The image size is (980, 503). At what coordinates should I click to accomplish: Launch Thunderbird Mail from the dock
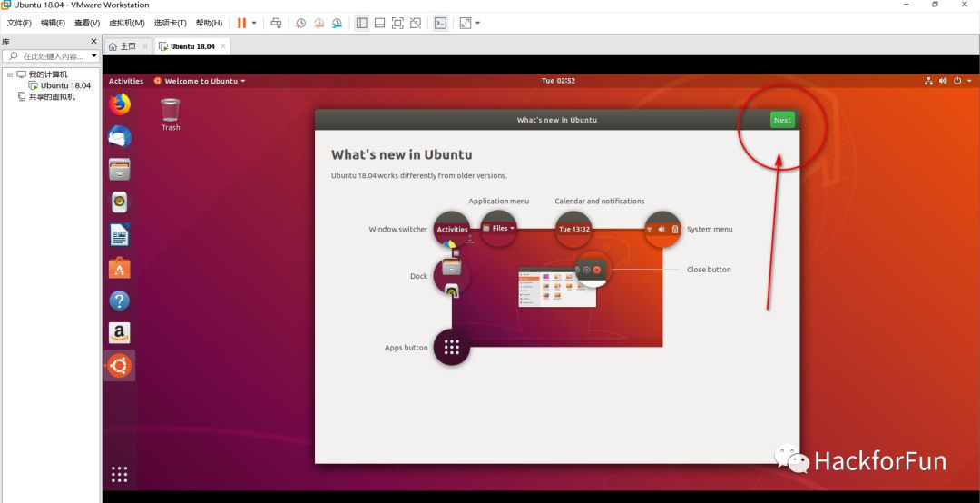(119, 137)
